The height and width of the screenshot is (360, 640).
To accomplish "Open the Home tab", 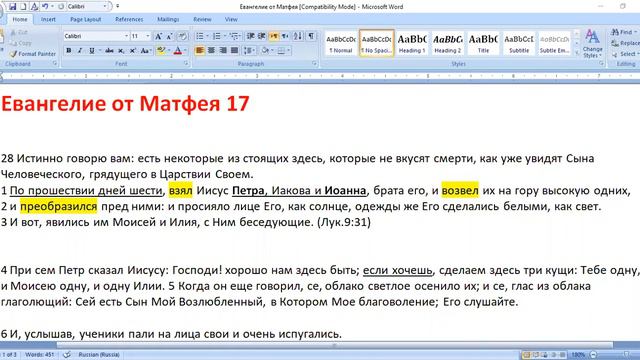I will [20, 19].
